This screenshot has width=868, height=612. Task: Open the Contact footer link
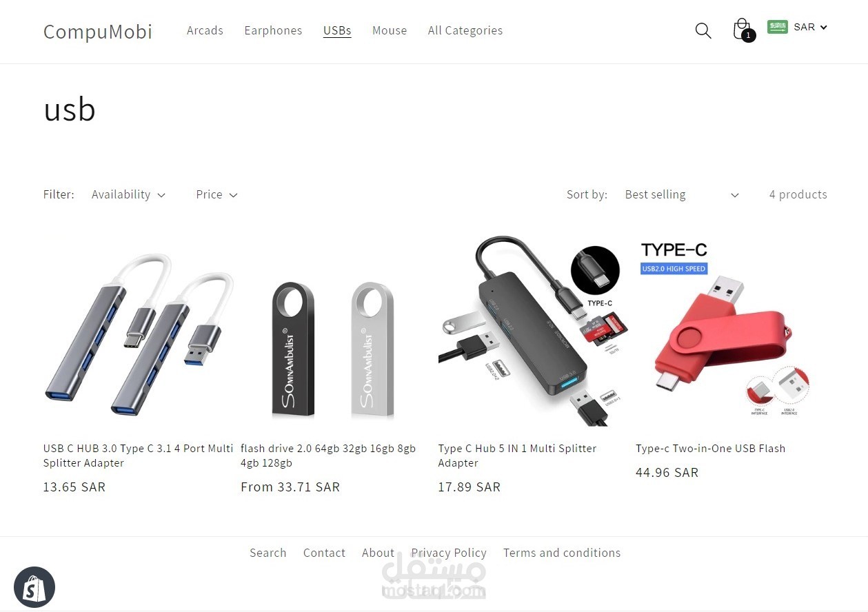click(x=324, y=553)
